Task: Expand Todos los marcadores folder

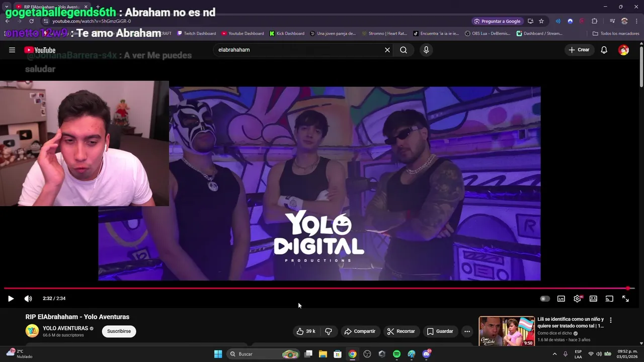Action: pyautogui.click(x=616, y=34)
